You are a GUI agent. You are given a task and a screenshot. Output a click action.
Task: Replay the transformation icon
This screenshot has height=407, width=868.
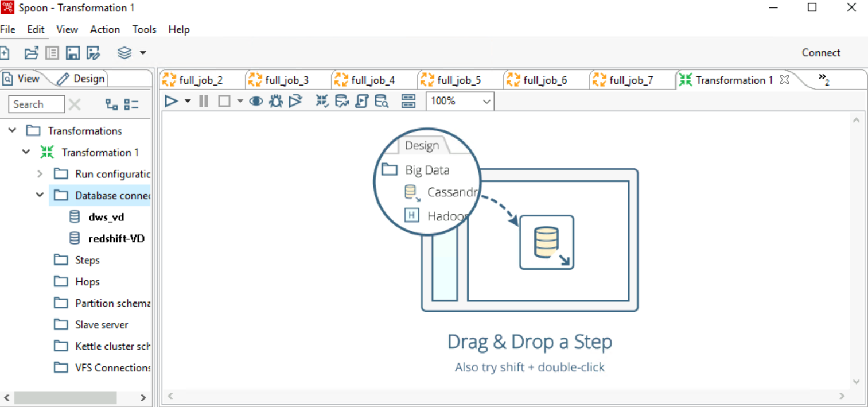[x=295, y=102]
